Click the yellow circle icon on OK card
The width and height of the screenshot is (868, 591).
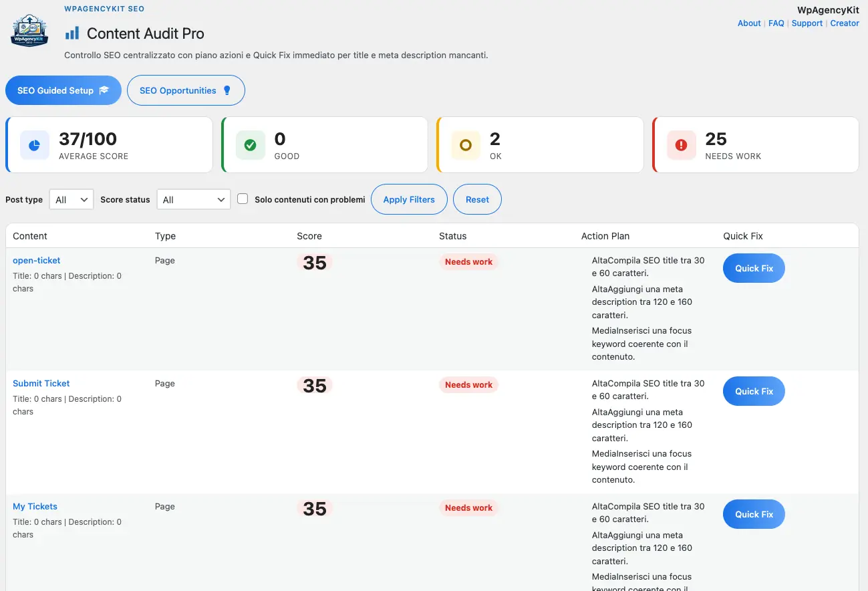coord(466,145)
